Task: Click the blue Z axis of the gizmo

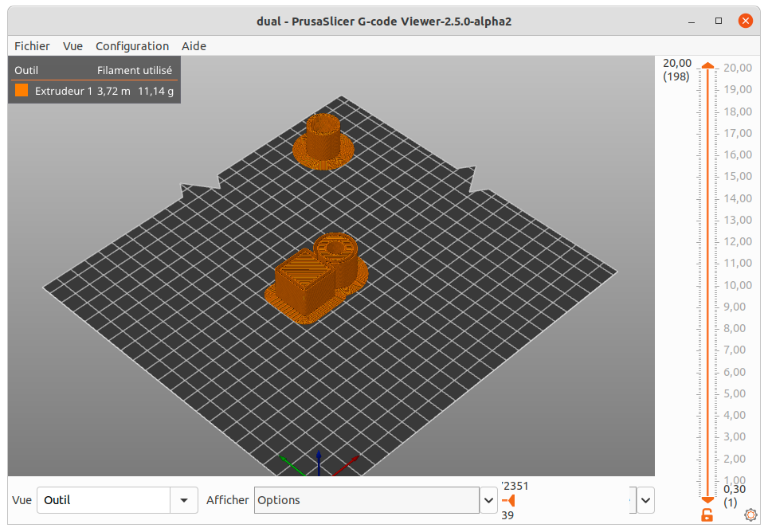Action: pos(319,463)
